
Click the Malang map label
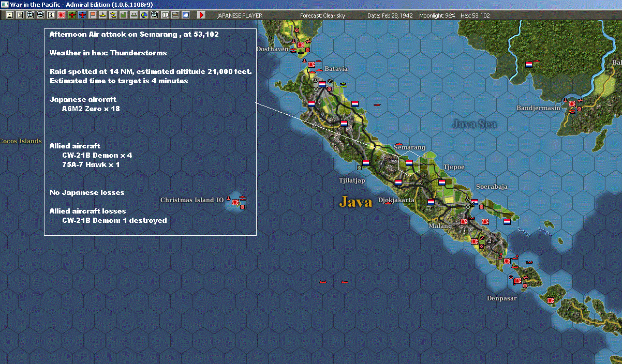440,226
